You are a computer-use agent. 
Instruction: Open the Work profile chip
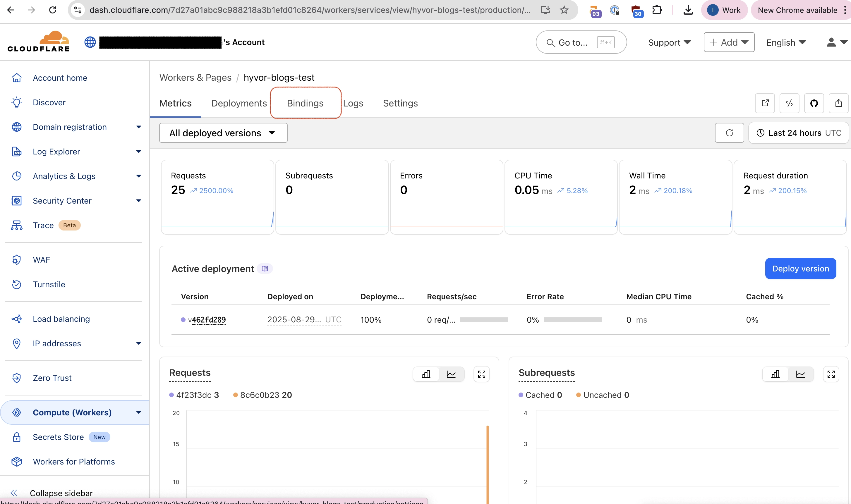point(724,10)
